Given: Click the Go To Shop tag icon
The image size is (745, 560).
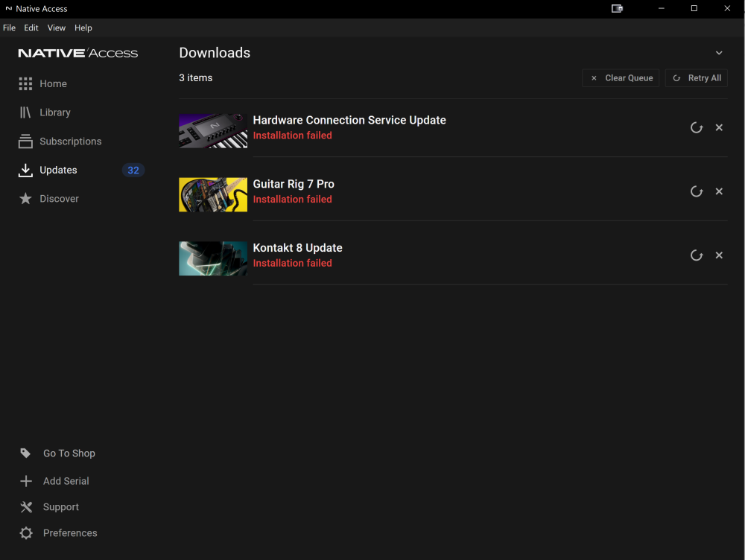Looking at the screenshot, I should (x=25, y=453).
